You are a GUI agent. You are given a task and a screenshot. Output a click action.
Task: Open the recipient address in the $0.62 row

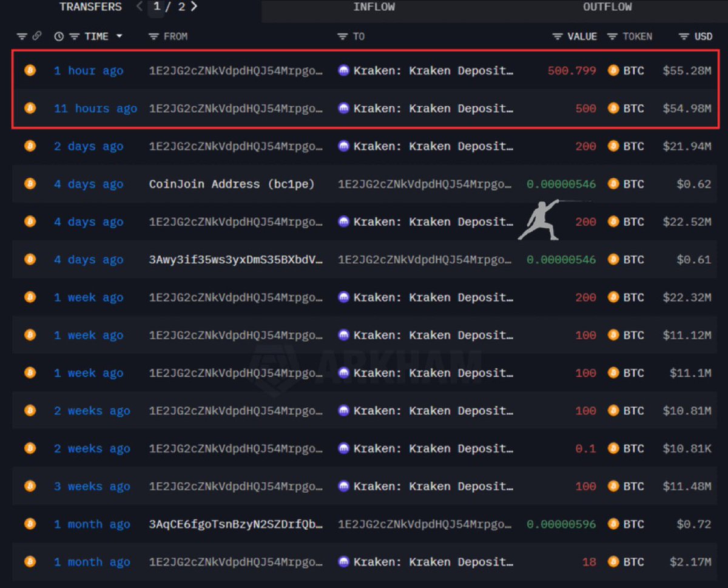(x=425, y=184)
